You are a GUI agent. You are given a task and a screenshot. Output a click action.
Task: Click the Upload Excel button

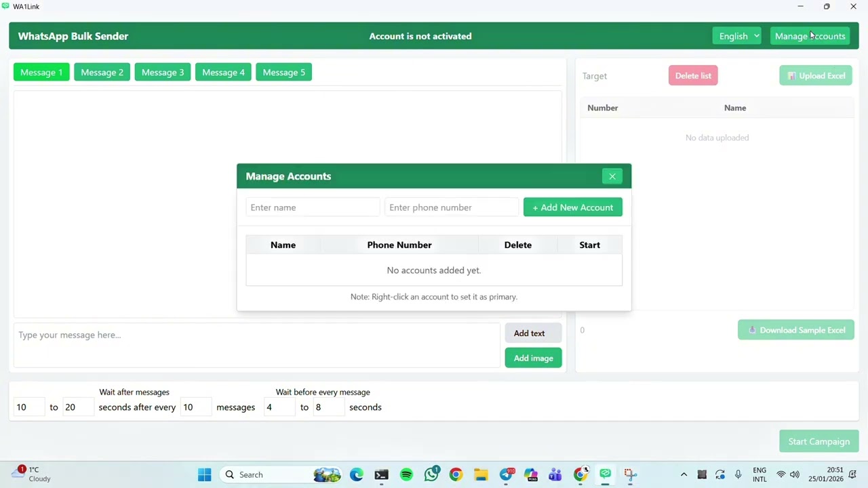pos(816,76)
